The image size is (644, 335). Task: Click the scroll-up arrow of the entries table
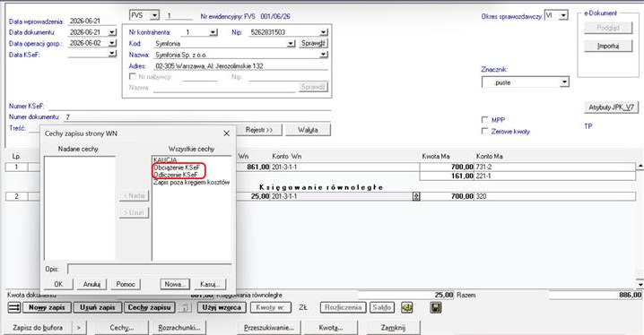[640, 166]
